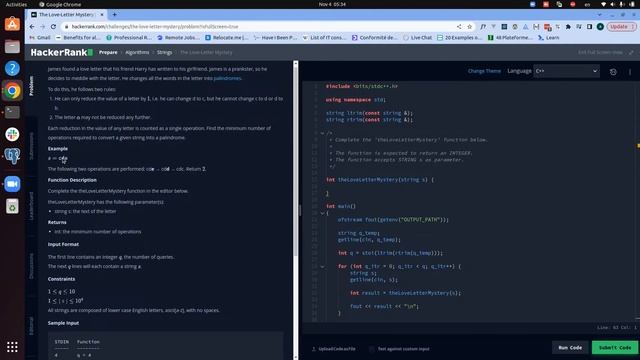640x360 pixels.
Task: Open the Trash in the dock
Action: (x=12, y=206)
